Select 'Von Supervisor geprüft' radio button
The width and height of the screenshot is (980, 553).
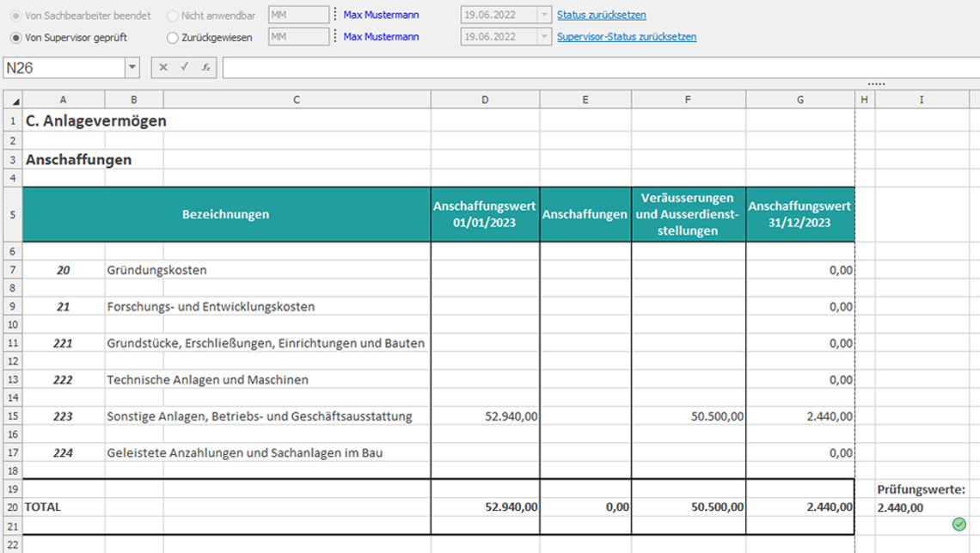pos(16,38)
